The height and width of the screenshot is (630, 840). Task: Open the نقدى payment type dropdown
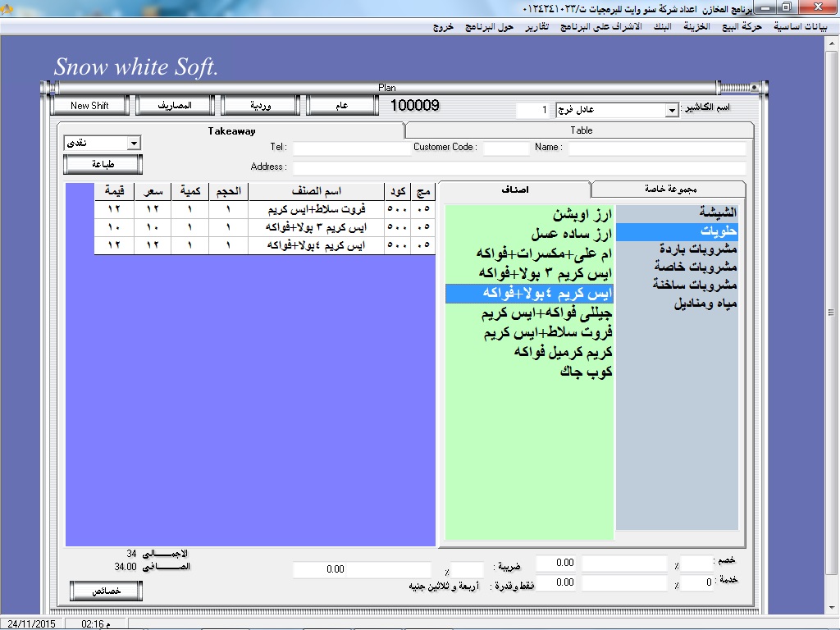click(135, 144)
